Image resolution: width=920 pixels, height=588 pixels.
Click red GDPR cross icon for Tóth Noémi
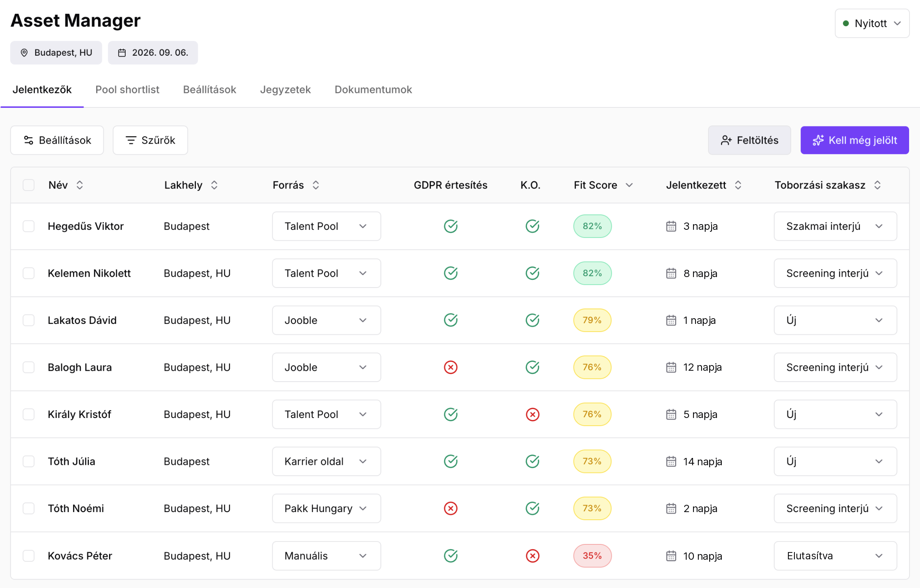(451, 508)
